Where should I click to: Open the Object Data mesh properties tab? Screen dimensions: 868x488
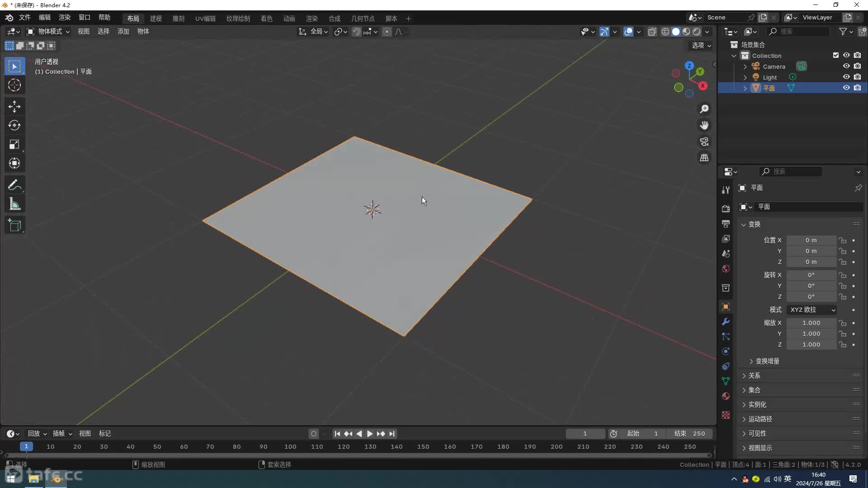(x=726, y=381)
